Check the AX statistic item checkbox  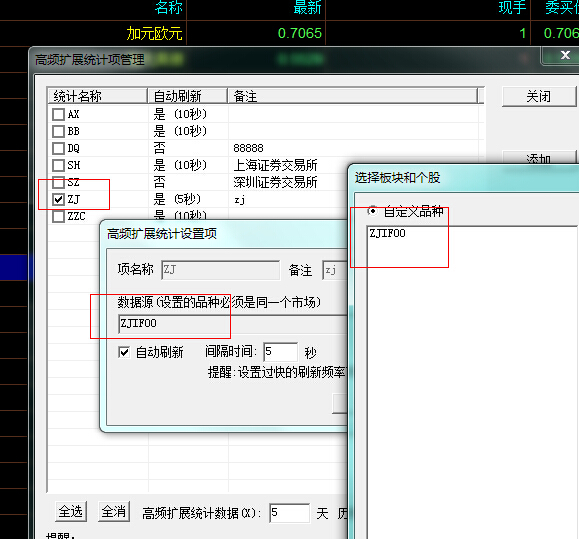pos(58,114)
